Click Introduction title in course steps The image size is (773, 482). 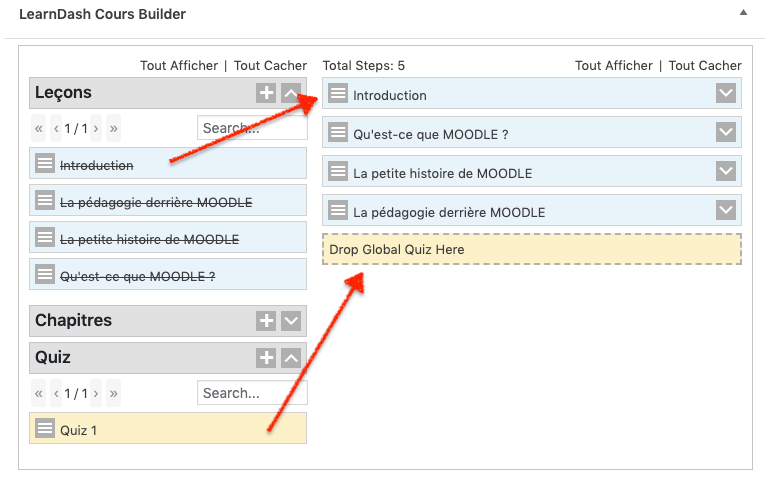tap(390, 96)
